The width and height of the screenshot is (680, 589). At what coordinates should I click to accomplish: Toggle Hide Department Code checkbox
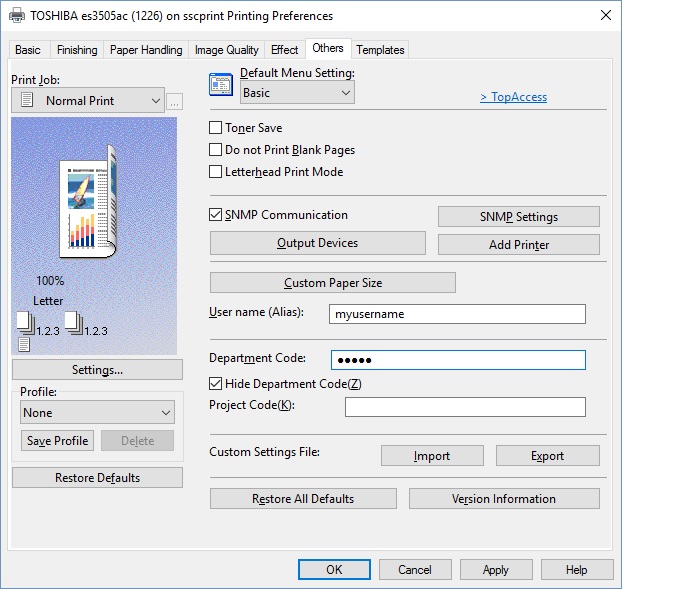click(x=216, y=383)
